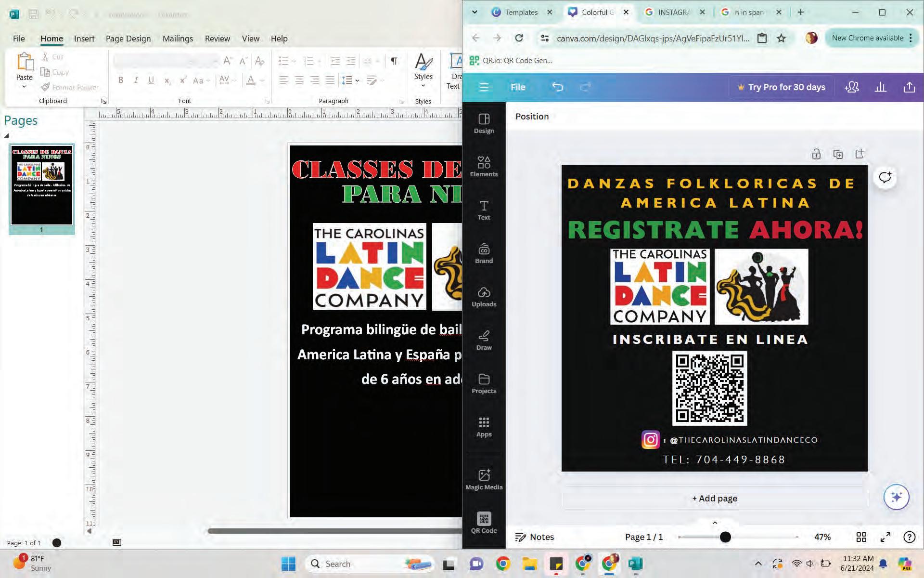Click the Add page button
This screenshot has width=924, height=578.
pos(714,499)
